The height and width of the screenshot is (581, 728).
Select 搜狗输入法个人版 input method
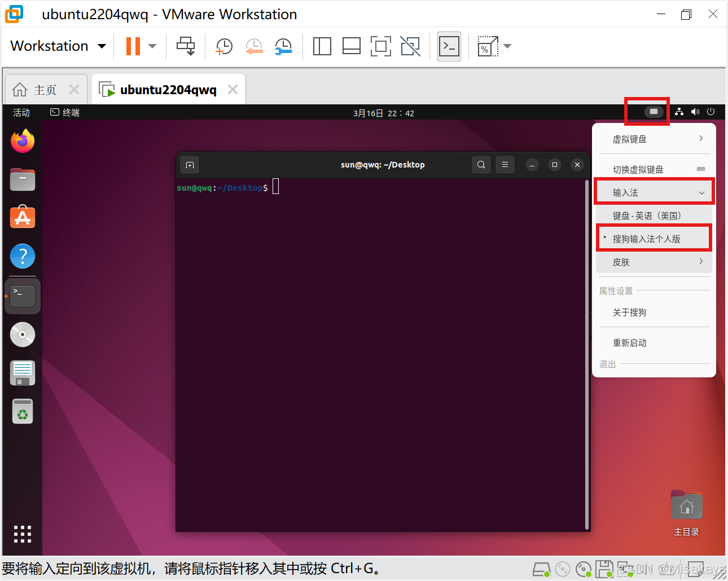(x=655, y=239)
